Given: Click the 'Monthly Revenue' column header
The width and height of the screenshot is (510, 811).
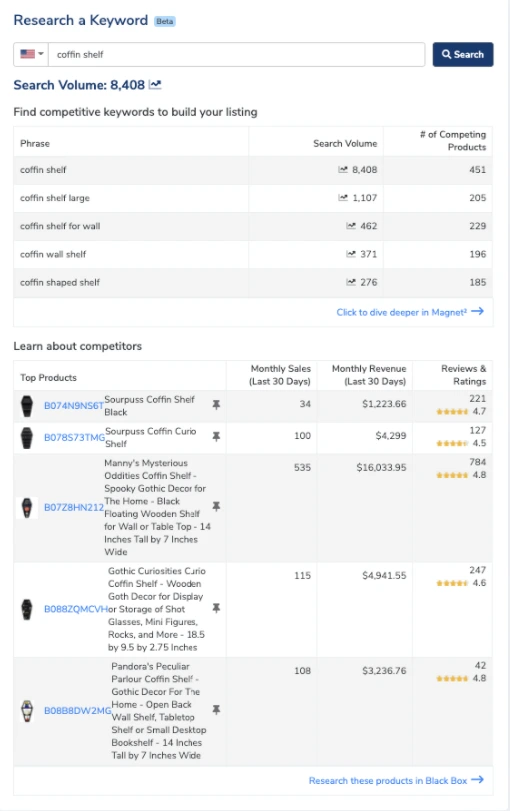Looking at the screenshot, I should 369,375.
